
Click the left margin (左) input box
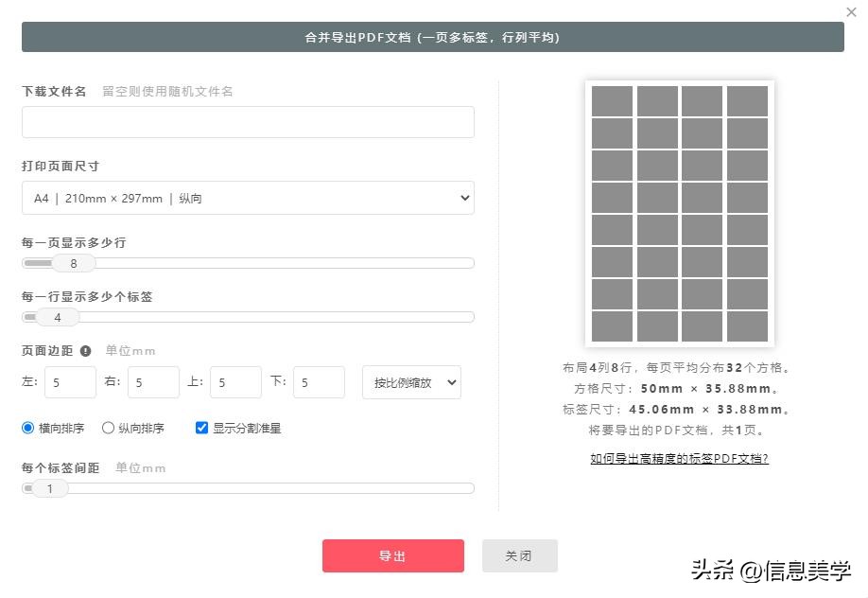70,382
